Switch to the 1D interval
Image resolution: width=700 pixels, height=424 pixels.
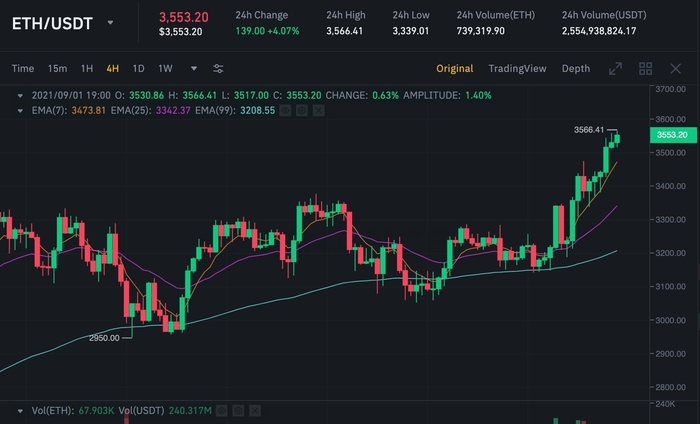click(x=138, y=68)
